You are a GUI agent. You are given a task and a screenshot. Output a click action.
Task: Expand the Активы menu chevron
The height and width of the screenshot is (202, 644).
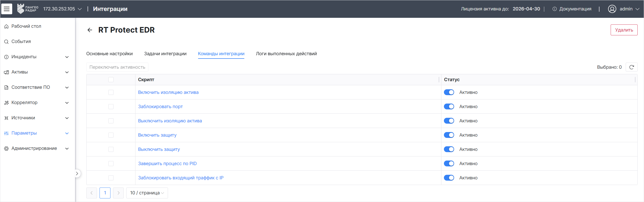pos(67,72)
